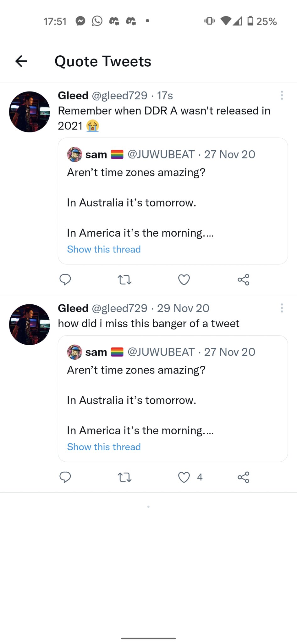Open more options for the 17s tweet
Viewport: 297px width, 644px height.
pyautogui.click(x=282, y=95)
